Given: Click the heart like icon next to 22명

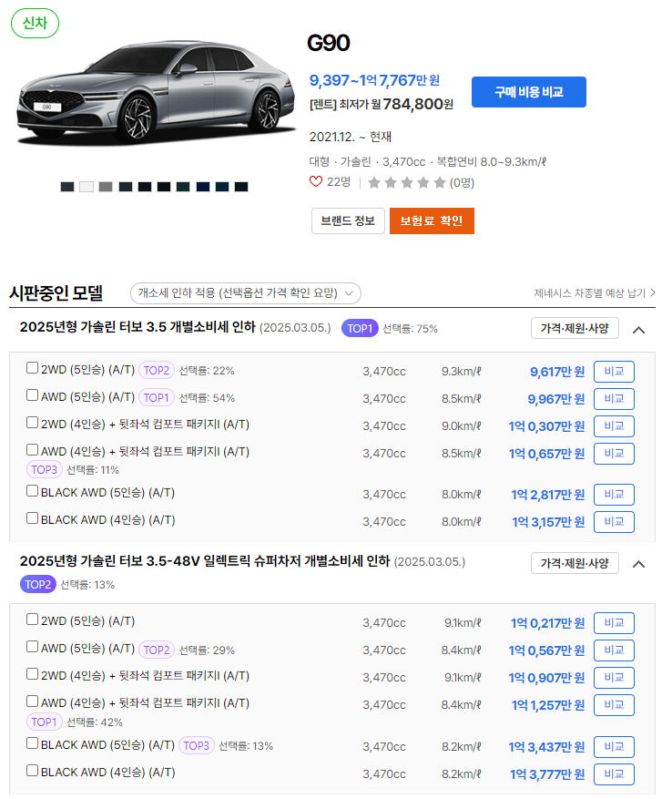Looking at the screenshot, I should [316, 181].
